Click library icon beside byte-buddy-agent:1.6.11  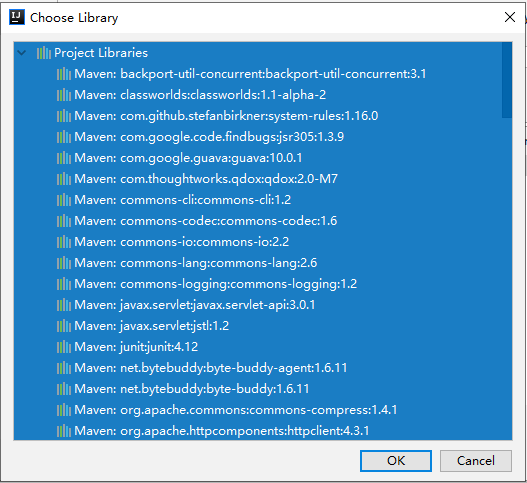pyautogui.click(x=64, y=368)
